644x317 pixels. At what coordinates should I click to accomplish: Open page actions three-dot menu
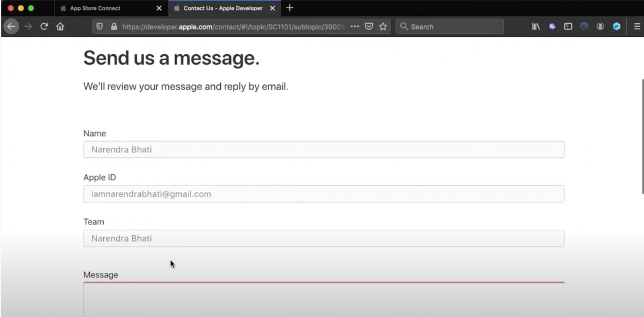355,27
